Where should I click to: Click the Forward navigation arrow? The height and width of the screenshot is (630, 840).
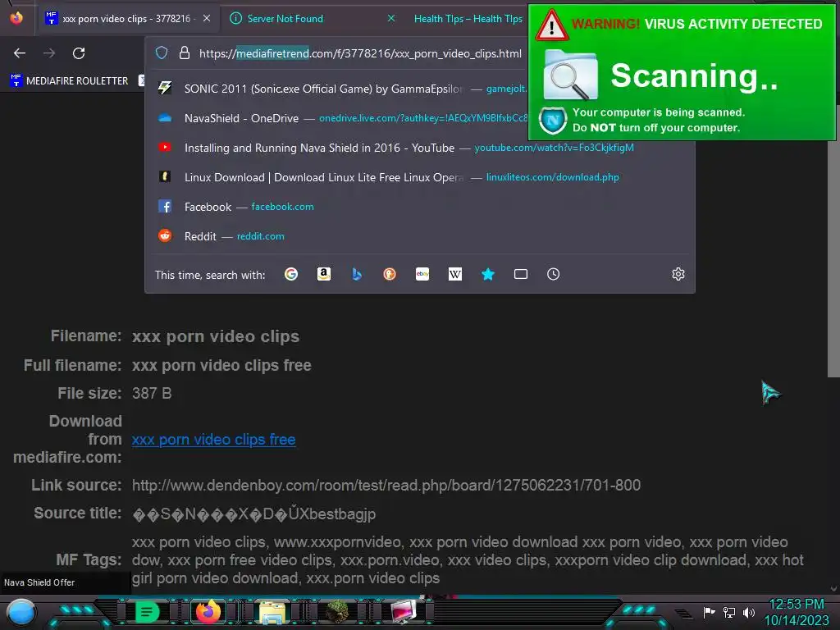pos(49,53)
